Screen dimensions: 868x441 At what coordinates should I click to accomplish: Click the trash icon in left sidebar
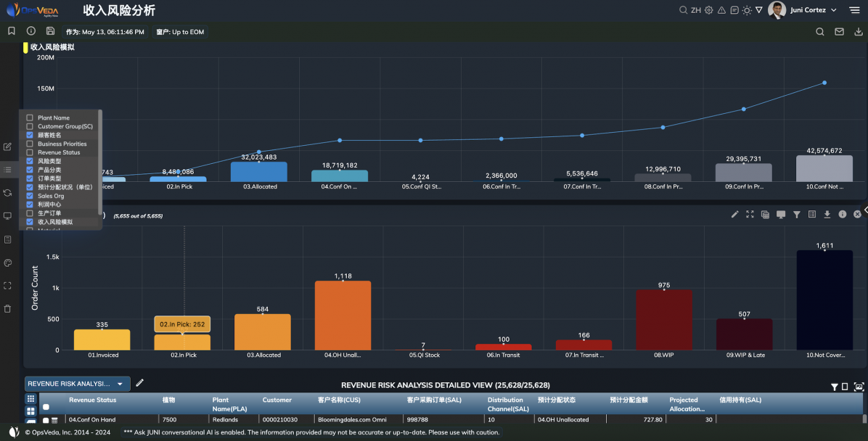point(8,308)
